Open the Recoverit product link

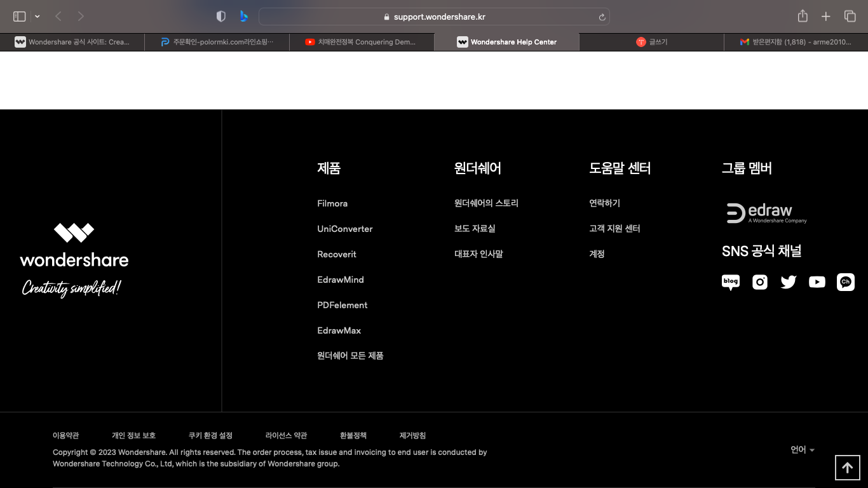tap(337, 254)
